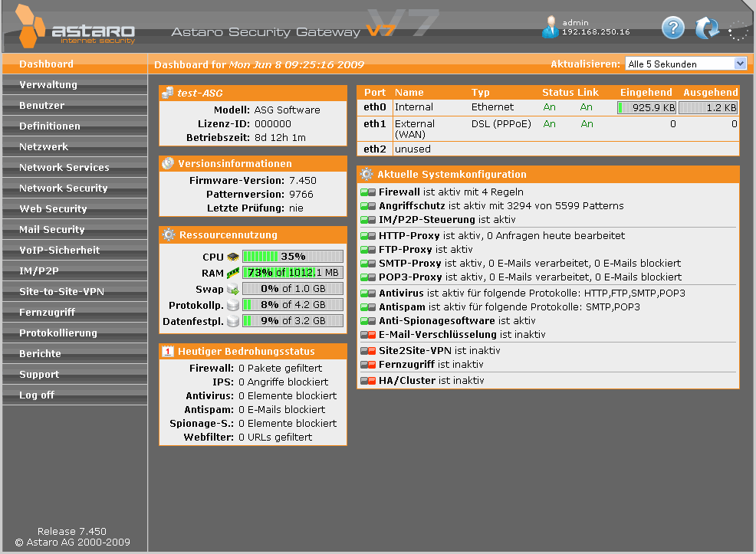This screenshot has width=756, height=554.
Task: Click the HTTP-Proxy status indicator
Action: (x=368, y=236)
